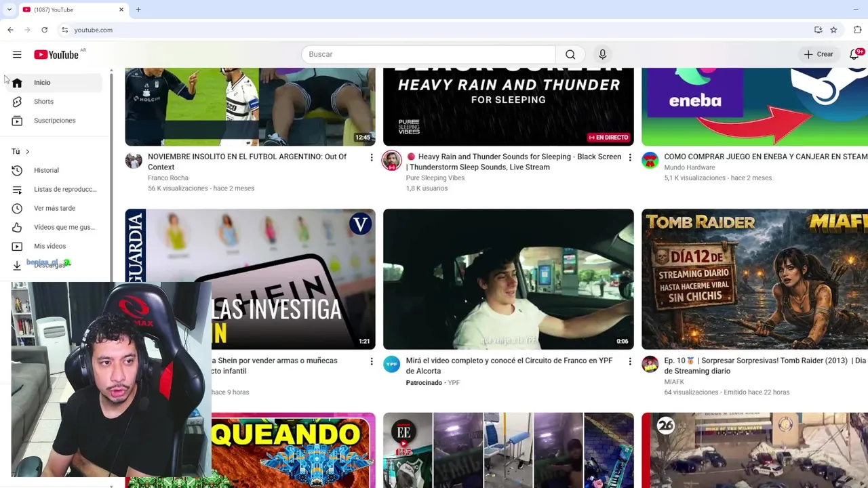The width and height of the screenshot is (868, 488).
Task: Click the Listas de reproducción icon
Action: pos(17,189)
